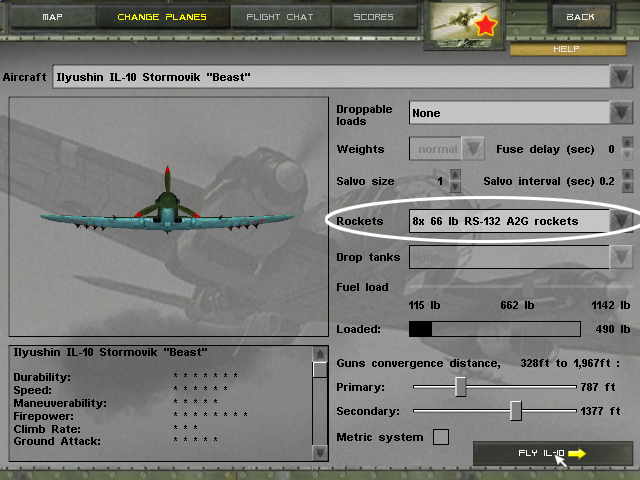640x480 pixels.
Task: Click the "Ground Attack:" stat row
Action: (116, 441)
